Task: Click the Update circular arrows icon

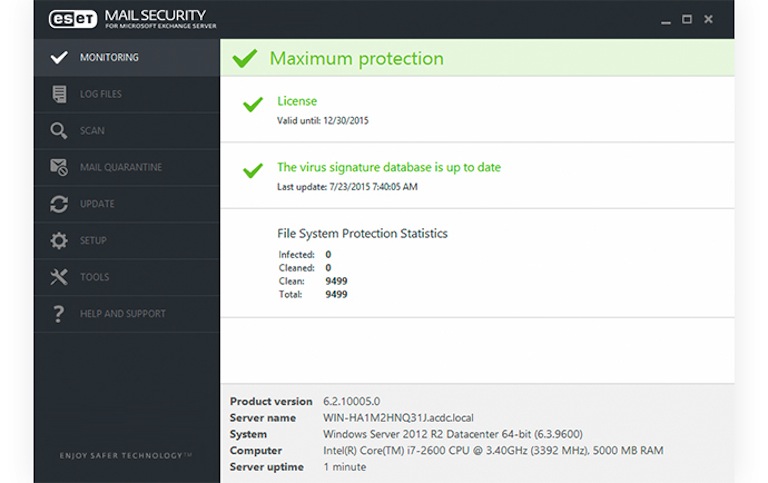Action: 59,204
